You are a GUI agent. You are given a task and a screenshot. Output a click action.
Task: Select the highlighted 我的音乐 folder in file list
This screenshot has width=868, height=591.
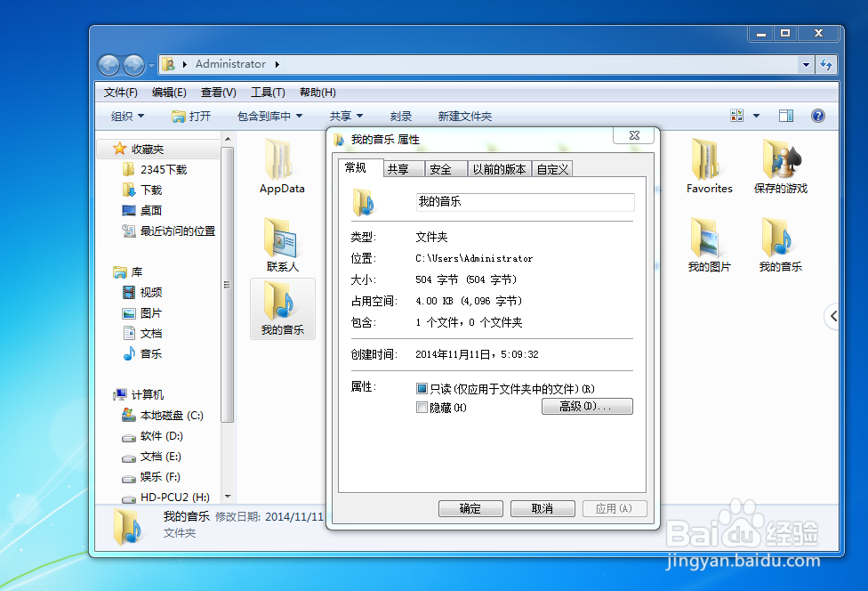point(283,309)
